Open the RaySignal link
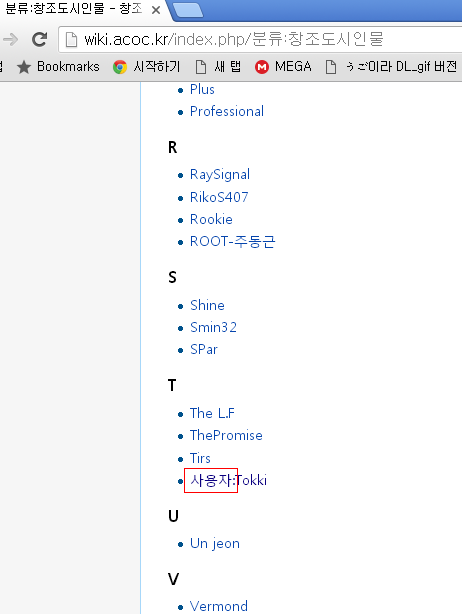The height and width of the screenshot is (614, 462). [x=220, y=175]
